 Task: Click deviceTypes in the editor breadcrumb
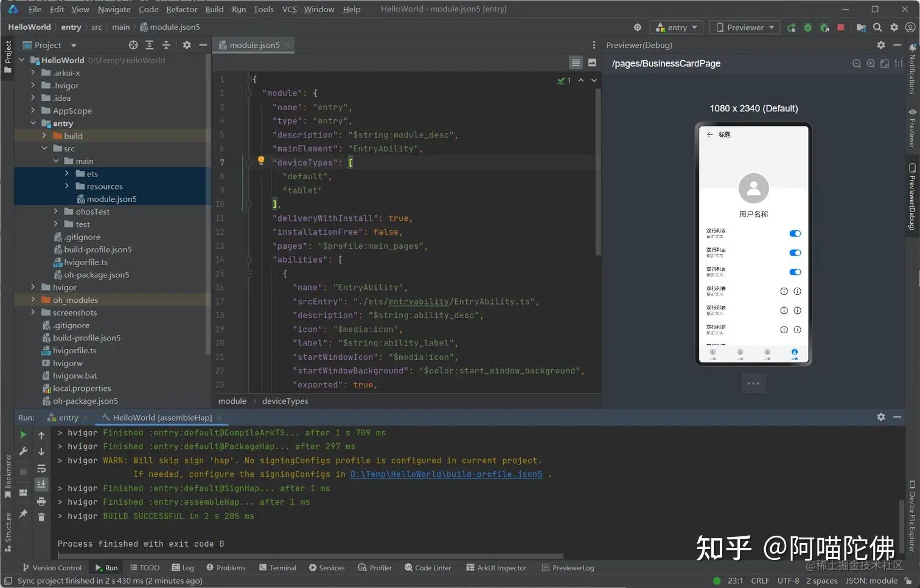point(285,401)
